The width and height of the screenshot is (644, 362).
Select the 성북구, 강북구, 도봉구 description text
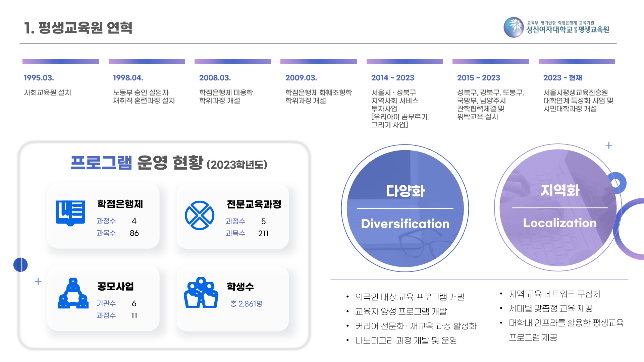coord(490,105)
